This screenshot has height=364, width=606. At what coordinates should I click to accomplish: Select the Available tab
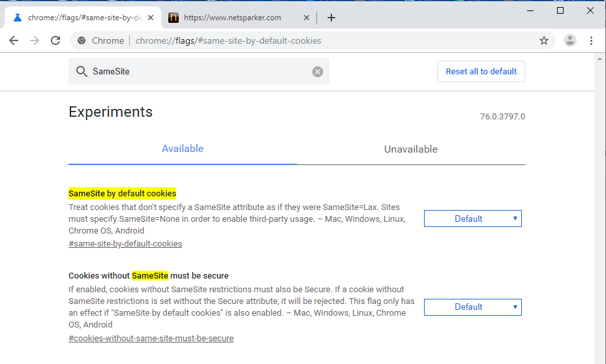(183, 149)
